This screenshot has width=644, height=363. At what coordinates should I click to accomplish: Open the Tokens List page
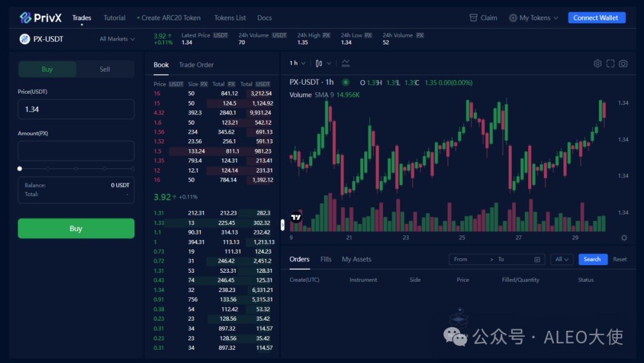[x=230, y=18]
